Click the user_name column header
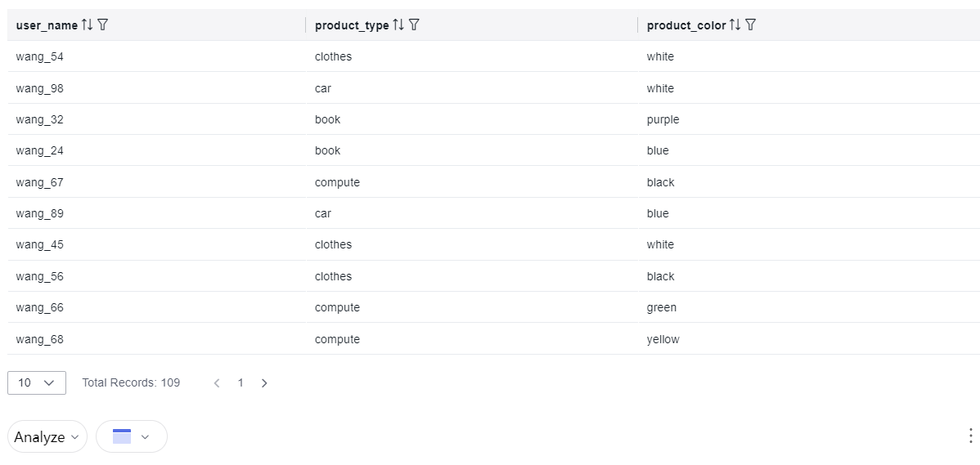 click(x=47, y=25)
